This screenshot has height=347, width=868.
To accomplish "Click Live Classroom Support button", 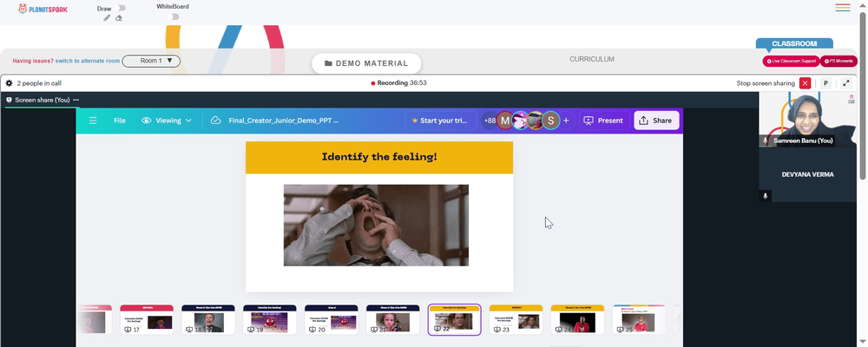I will tap(791, 61).
